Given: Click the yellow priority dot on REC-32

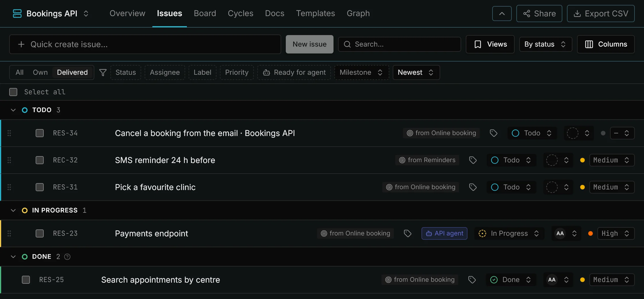Looking at the screenshot, I should click(x=582, y=160).
